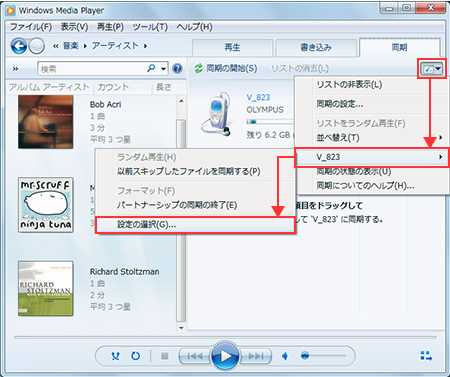Viewport: 450px width, 377px height.
Task: Switch to Now Playing mode icon
Action: tap(426, 356)
